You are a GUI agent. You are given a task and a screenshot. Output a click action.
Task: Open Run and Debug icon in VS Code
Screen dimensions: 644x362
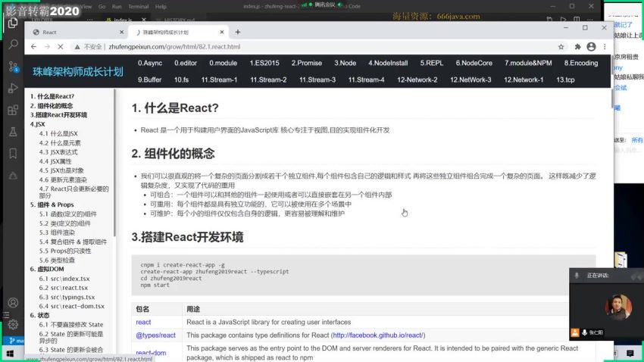(x=13, y=89)
